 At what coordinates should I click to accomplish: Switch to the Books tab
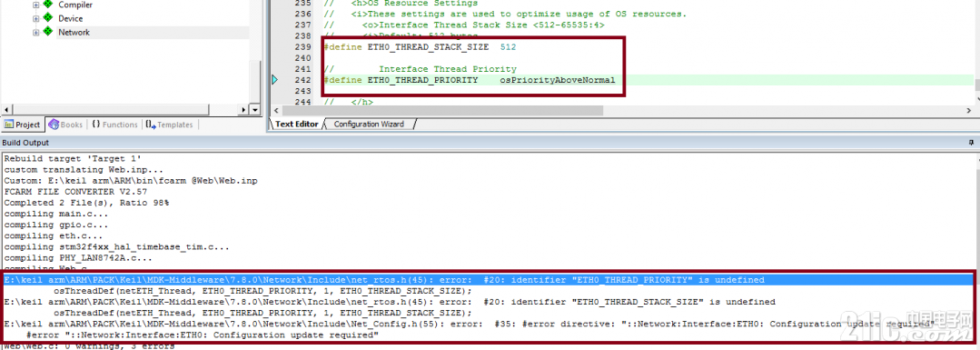pyautogui.click(x=66, y=125)
